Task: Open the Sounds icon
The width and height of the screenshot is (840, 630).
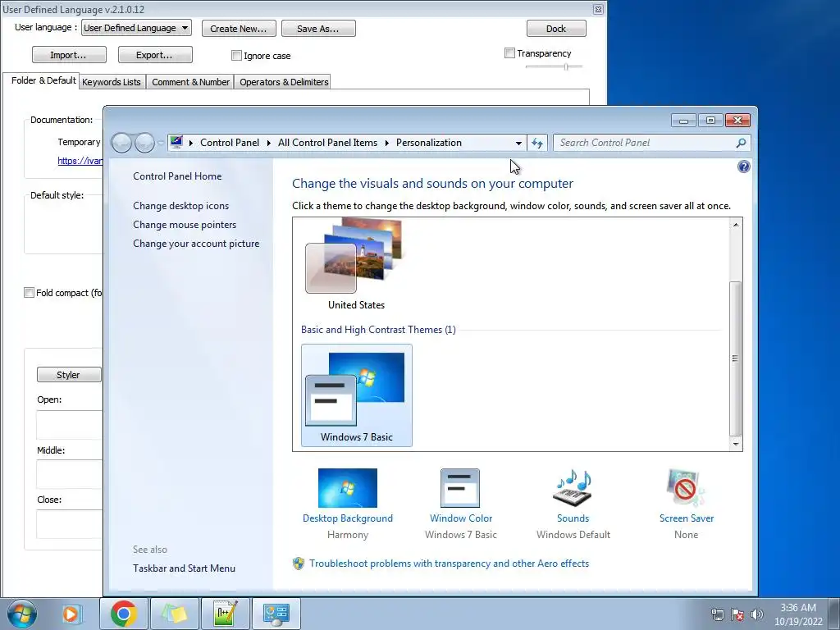Action: (x=573, y=488)
